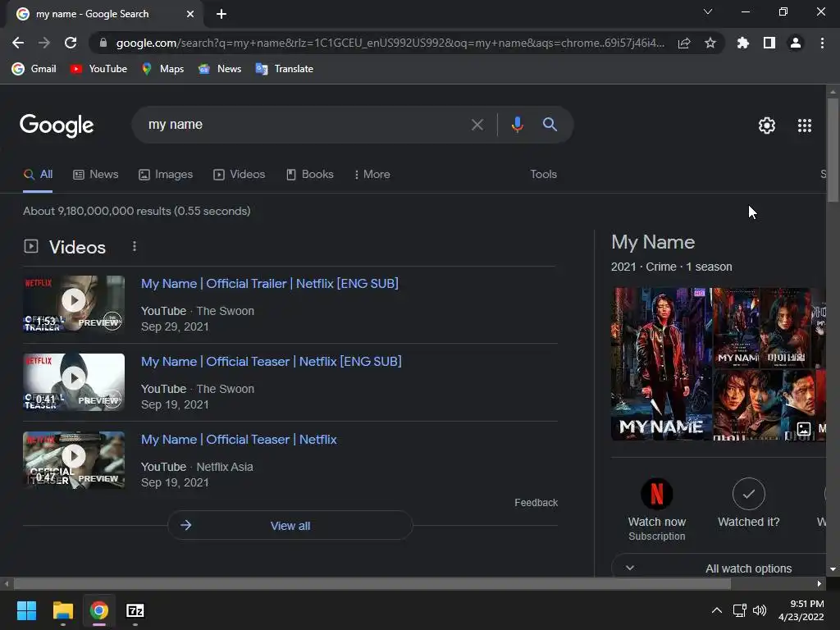The width and height of the screenshot is (840, 630).
Task: Open File Explorer from taskbar
Action: click(62, 610)
